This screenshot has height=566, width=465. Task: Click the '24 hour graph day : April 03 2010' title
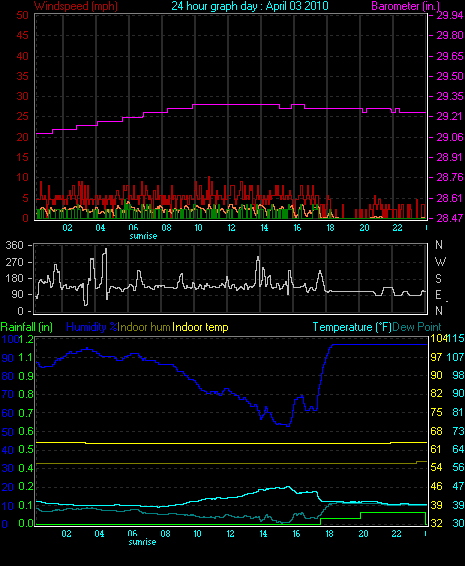pyautogui.click(x=250, y=6)
